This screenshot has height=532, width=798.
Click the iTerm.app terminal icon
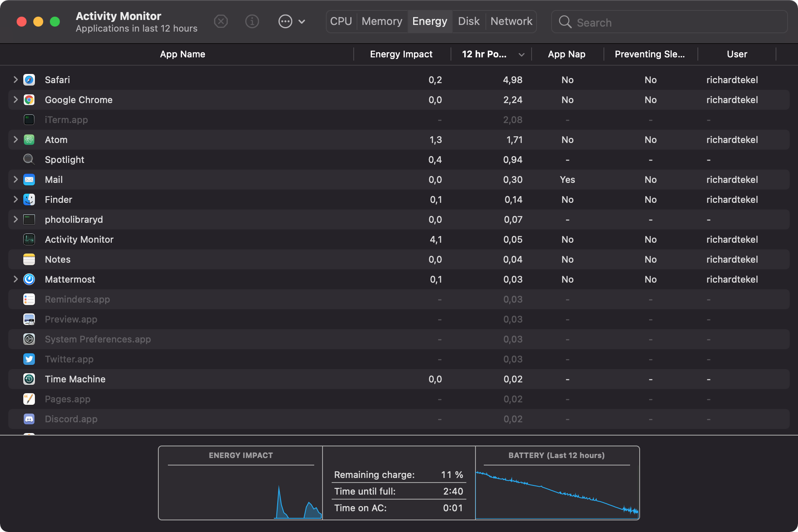[x=29, y=120]
